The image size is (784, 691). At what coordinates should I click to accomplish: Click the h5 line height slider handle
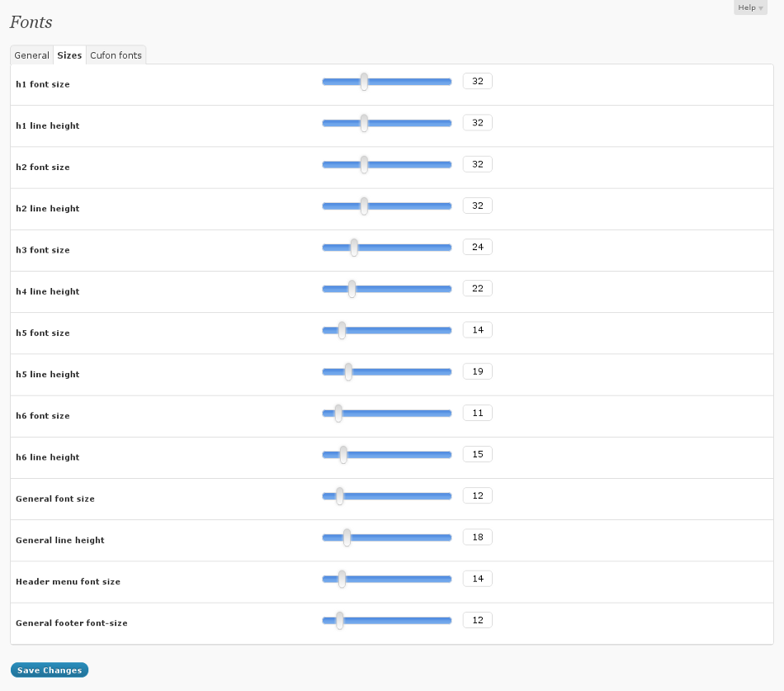click(x=348, y=372)
